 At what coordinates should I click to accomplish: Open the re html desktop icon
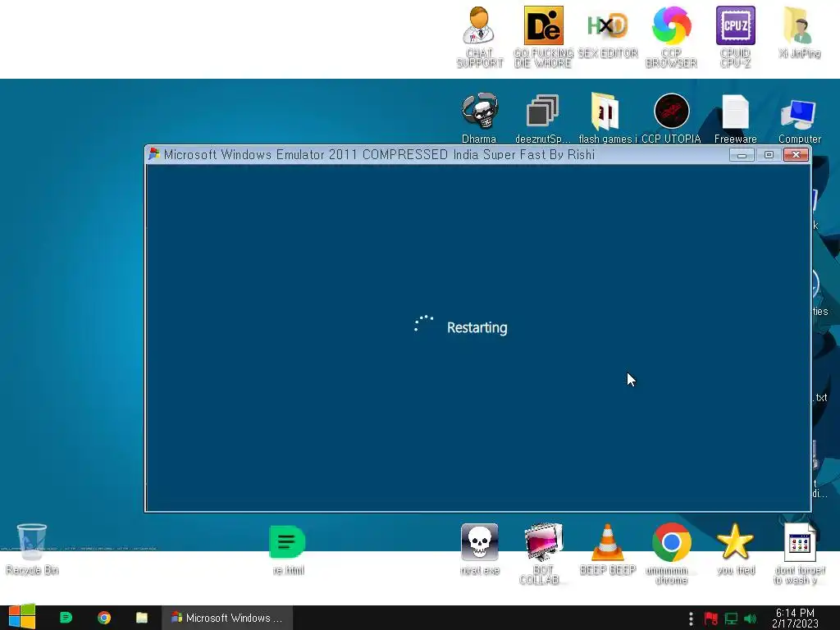point(288,549)
